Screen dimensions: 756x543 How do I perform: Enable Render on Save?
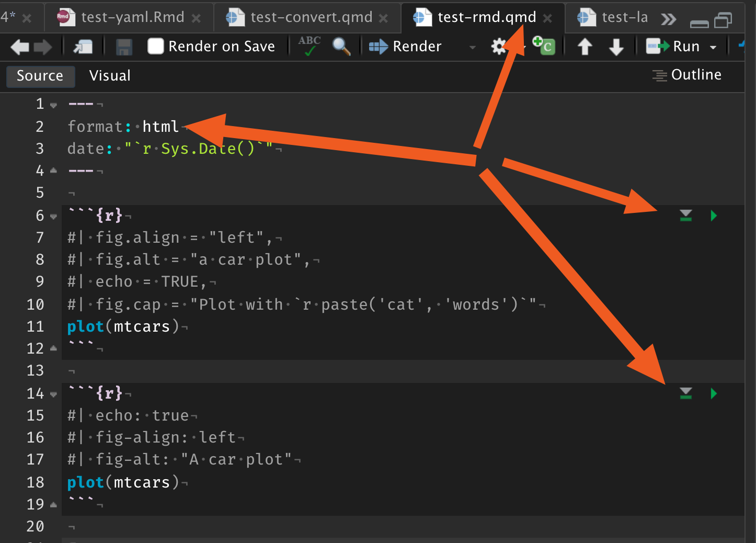(155, 46)
